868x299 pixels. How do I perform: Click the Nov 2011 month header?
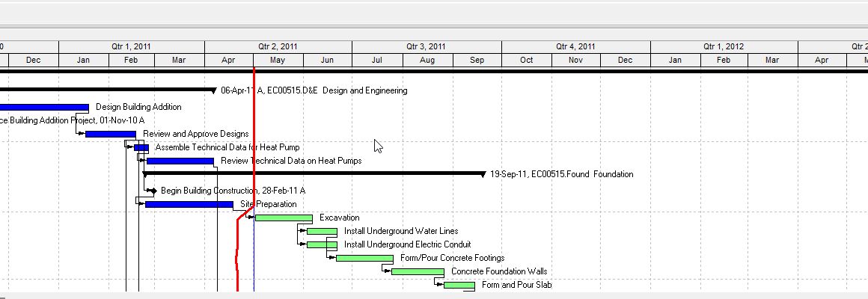[x=575, y=61]
